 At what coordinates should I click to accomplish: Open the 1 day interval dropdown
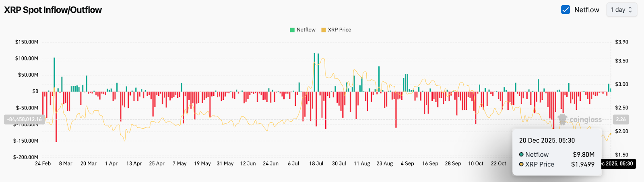(621, 10)
